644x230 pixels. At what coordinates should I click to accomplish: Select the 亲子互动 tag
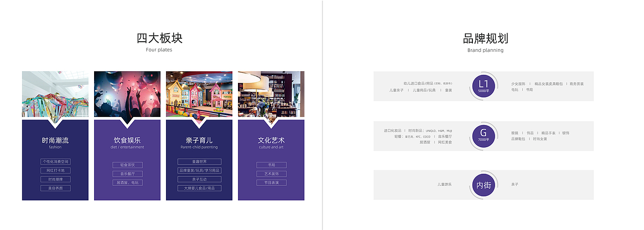coord(199,179)
